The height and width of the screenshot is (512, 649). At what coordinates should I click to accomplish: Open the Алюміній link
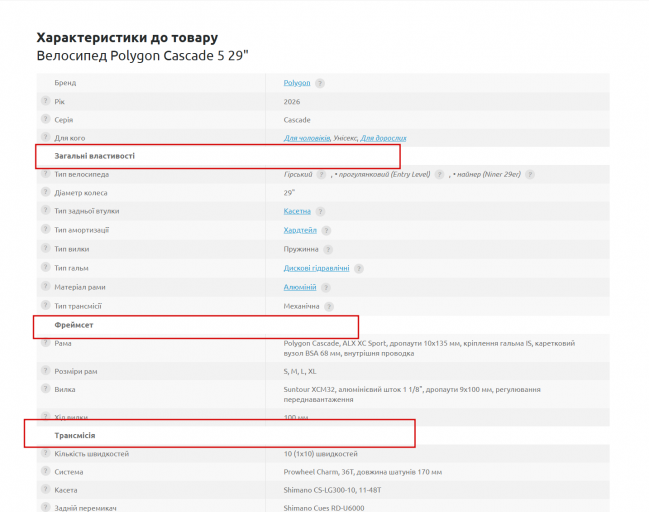coord(300,287)
